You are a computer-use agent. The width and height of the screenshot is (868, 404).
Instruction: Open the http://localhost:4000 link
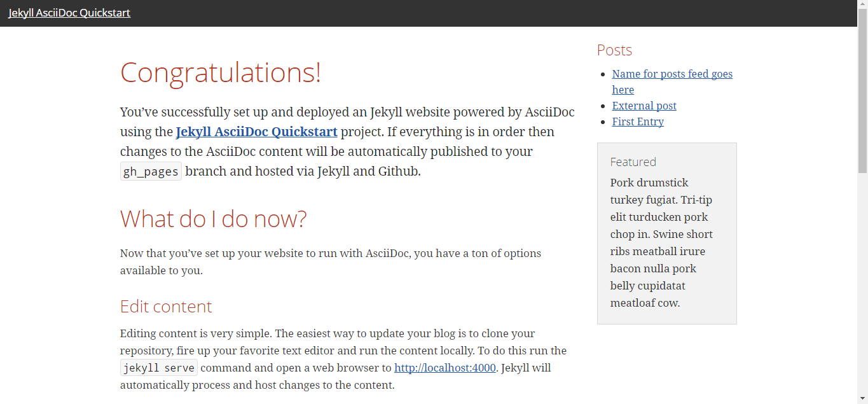pos(445,368)
